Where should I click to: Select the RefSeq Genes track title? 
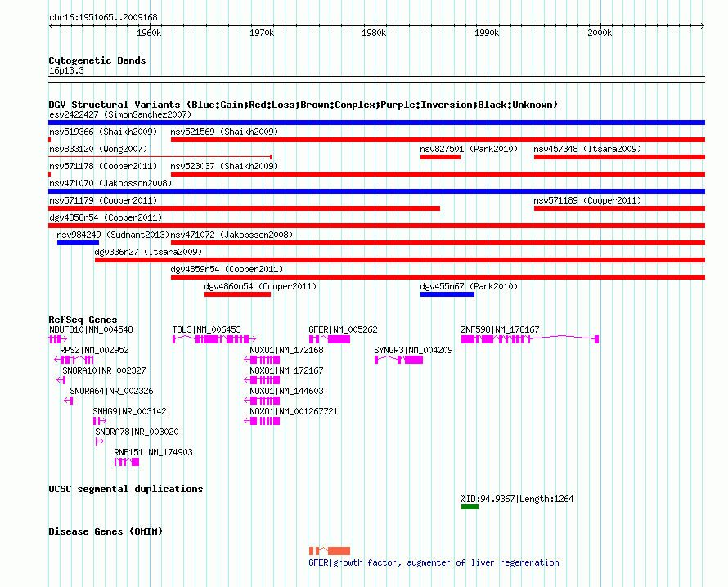pyautogui.click(x=83, y=320)
